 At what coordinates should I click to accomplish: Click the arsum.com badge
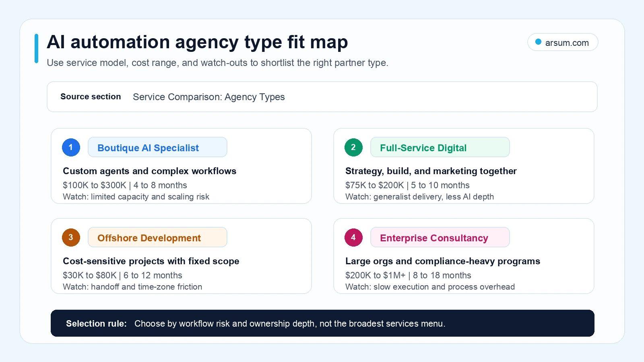pyautogui.click(x=563, y=42)
